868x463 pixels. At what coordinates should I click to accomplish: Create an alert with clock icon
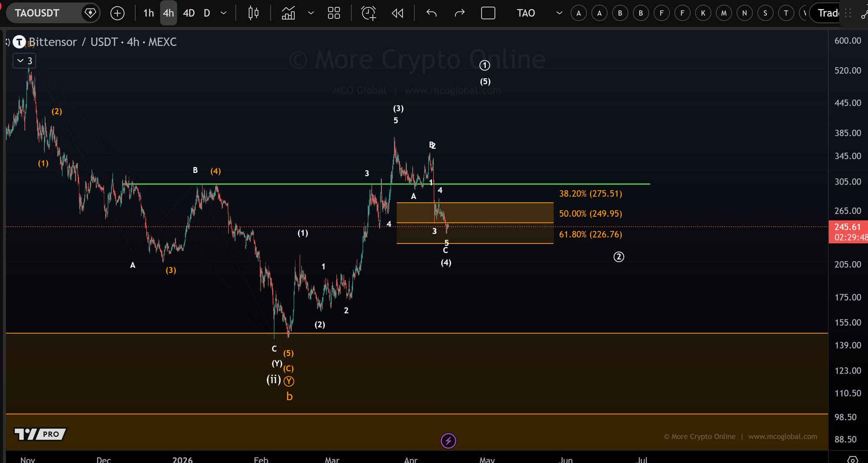click(368, 13)
